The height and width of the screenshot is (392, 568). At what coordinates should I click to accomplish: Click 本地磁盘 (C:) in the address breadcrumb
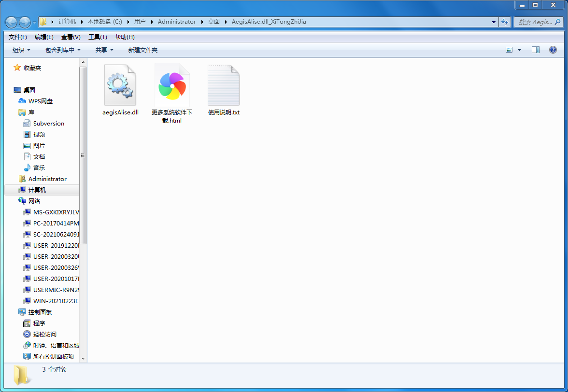tap(105, 22)
